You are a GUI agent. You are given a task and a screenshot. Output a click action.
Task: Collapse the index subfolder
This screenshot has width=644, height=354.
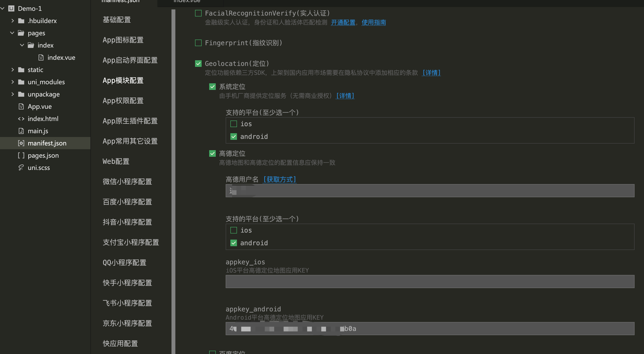tap(22, 45)
